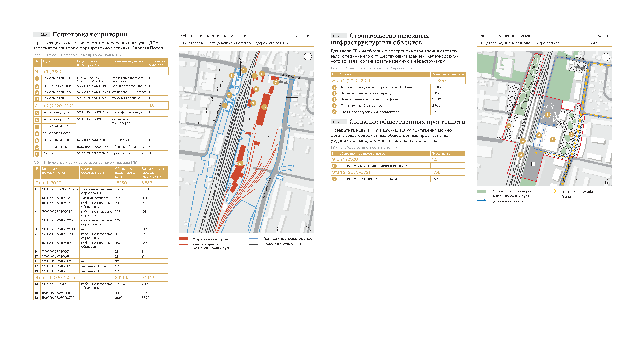Click the value 3 280 м

point(299,43)
